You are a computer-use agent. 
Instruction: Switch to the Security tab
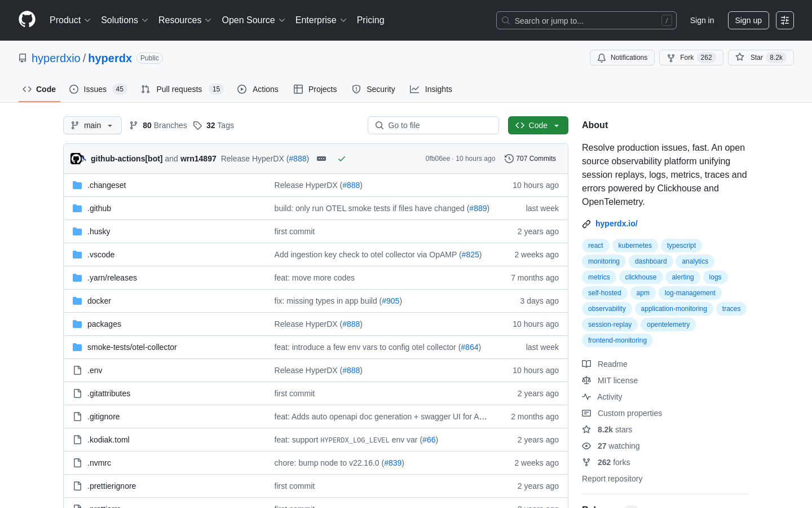point(373,89)
